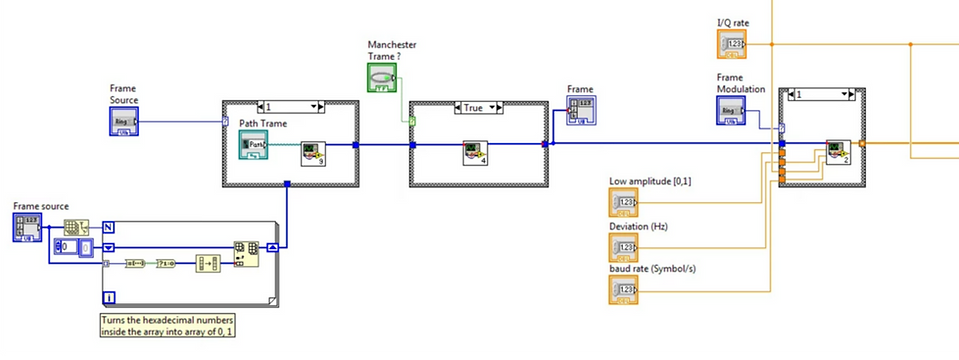
Task: Select the Frame source array control terminal
Action: tap(28, 227)
